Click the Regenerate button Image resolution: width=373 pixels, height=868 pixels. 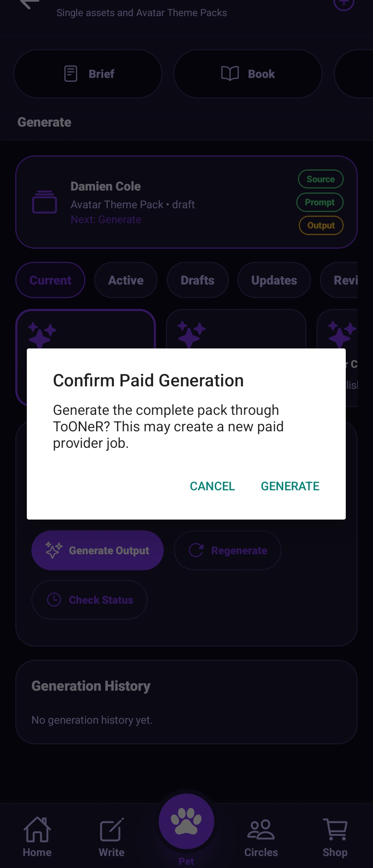click(228, 550)
